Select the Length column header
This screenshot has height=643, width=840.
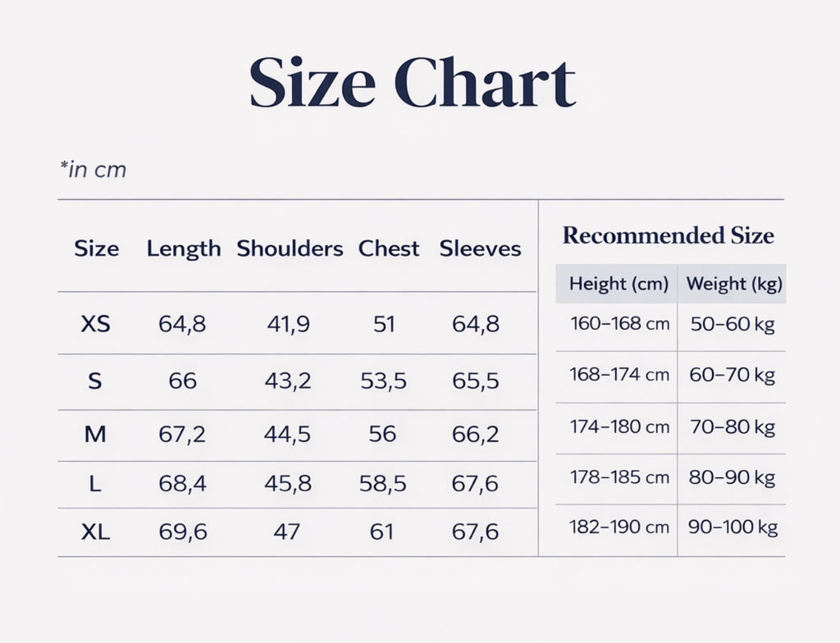[184, 249]
